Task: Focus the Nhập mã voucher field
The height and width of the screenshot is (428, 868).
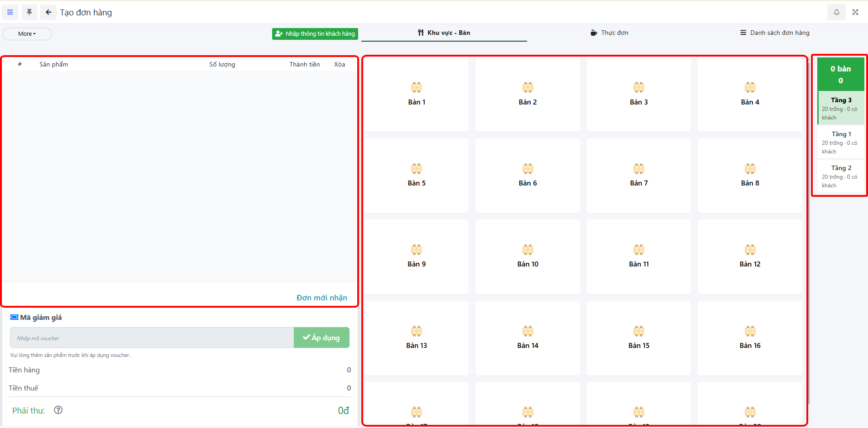Action: coord(152,338)
